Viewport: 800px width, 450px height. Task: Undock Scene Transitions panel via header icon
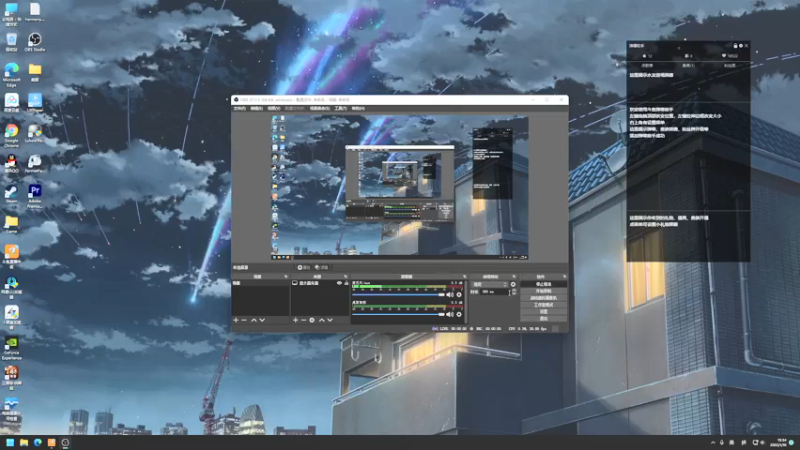tap(514, 277)
